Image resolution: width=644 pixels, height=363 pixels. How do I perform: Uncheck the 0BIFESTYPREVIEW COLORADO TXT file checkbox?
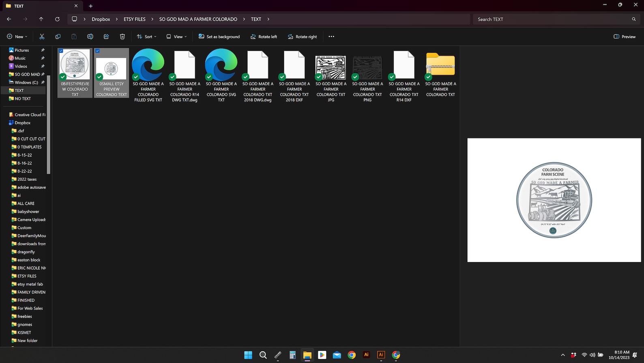tap(61, 51)
